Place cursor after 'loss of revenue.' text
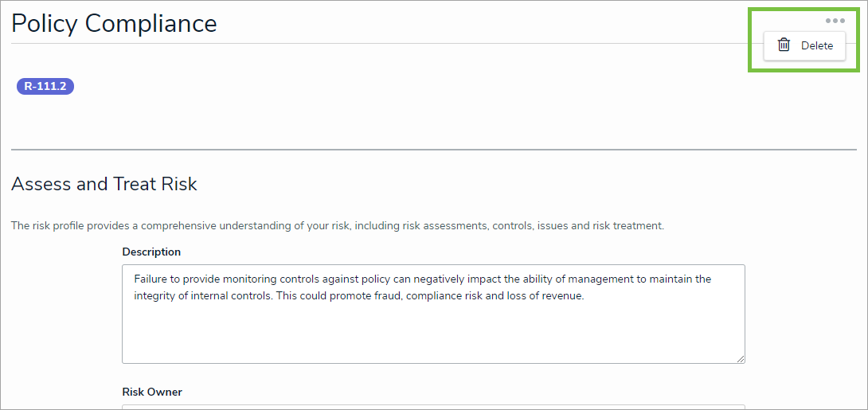The image size is (868, 410). (585, 295)
